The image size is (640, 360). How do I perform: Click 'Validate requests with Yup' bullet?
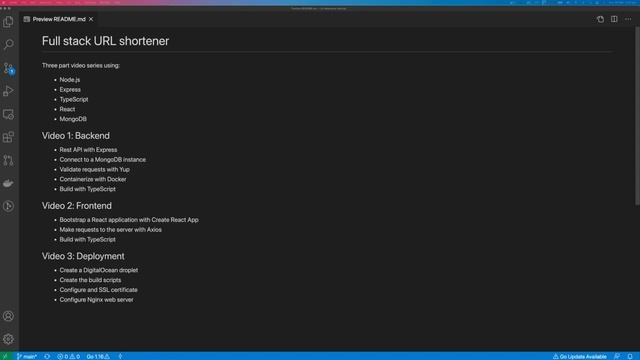pos(95,169)
